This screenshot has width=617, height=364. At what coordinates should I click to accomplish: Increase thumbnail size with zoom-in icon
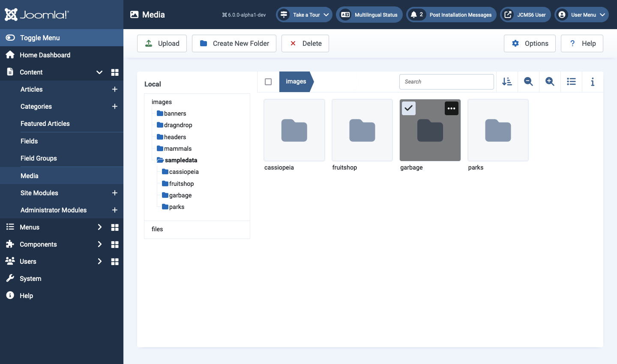pyautogui.click(x=550, y=82)
